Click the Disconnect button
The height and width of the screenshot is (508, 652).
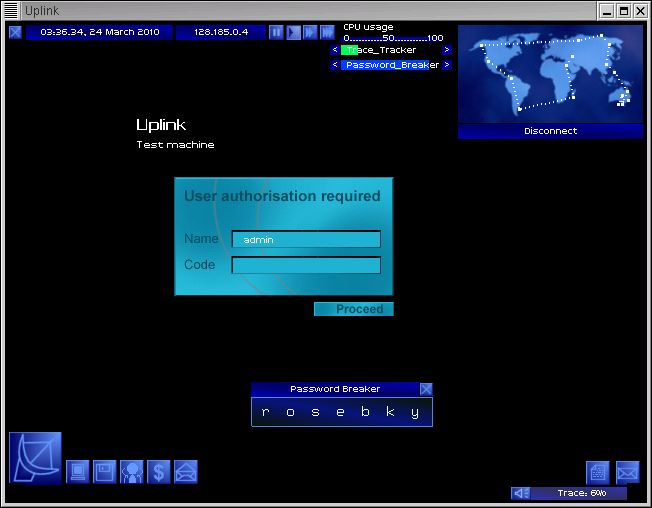click(x=550, y=131)
